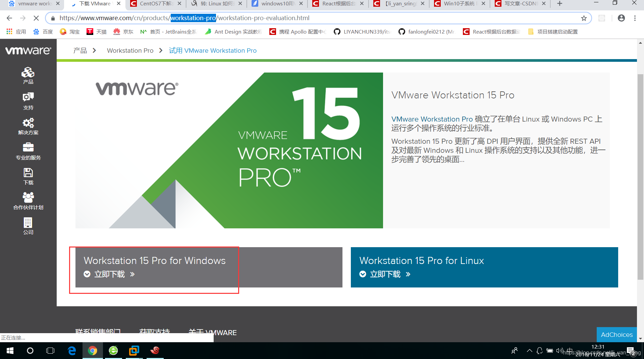Screen dimensions: 644x359
Task: Open the 首页 - JetBrains bookmark
Action: (168, 32)
